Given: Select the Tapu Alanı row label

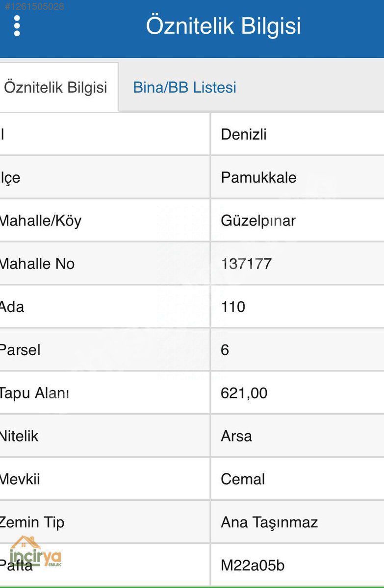Looking at the screenshot, I should pos(34,393).
